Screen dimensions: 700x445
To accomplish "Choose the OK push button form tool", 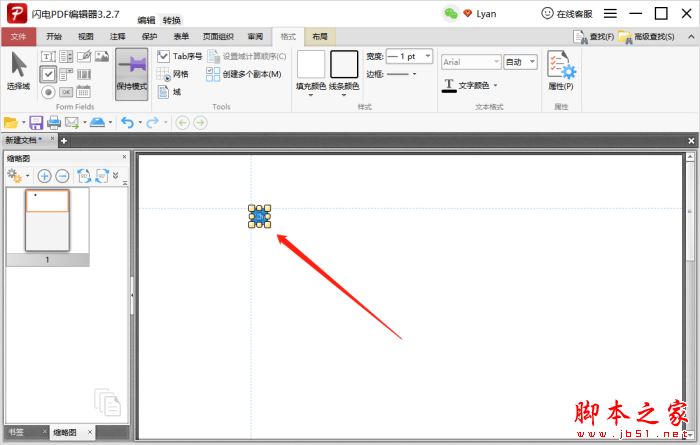I will (66, 92).
